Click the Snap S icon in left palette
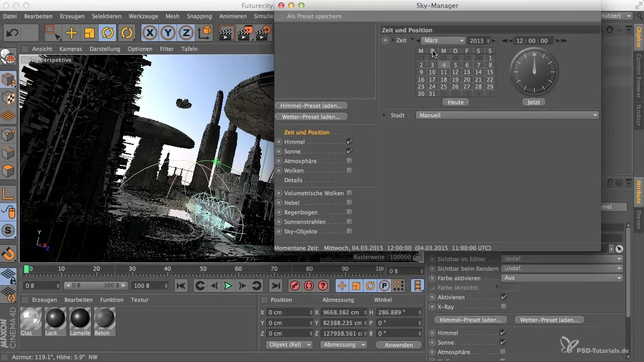Screen dimensions: 644x362 (x=9, y=230)
